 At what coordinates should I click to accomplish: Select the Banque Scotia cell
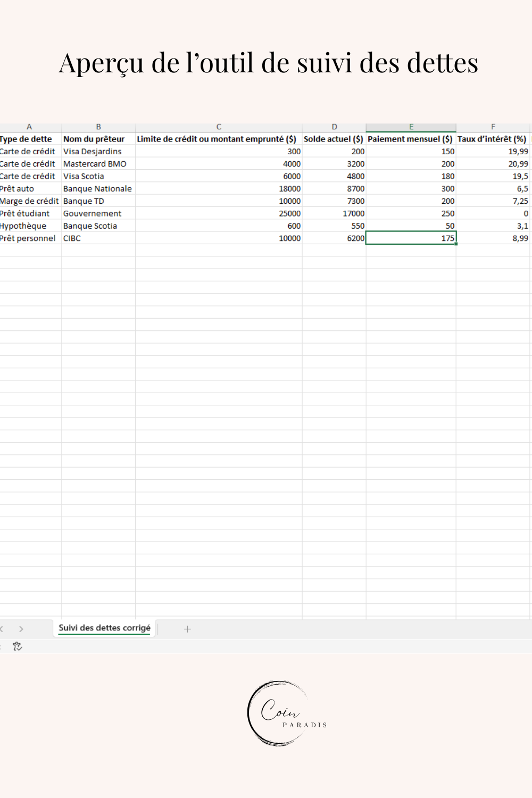point(98,226)
